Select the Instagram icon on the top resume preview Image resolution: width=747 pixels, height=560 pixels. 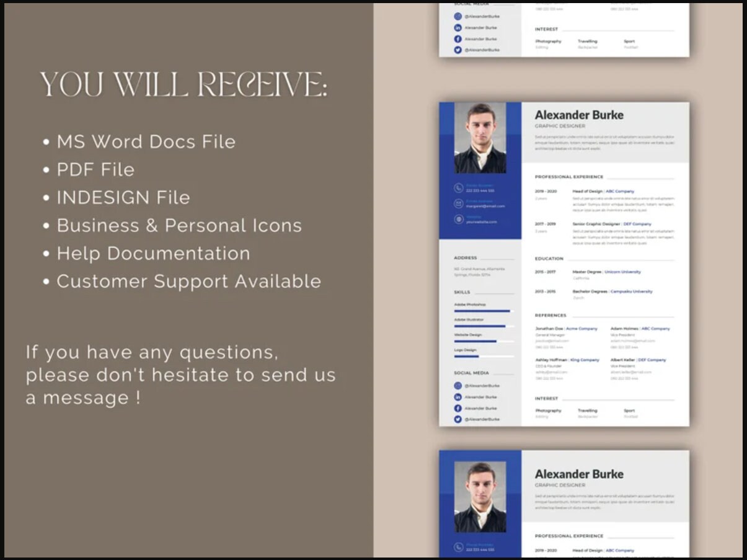click(457, 16)
